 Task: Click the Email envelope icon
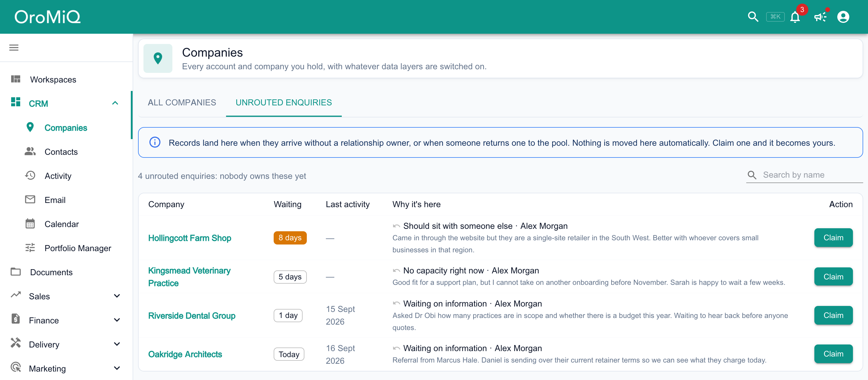click(30, 200)
